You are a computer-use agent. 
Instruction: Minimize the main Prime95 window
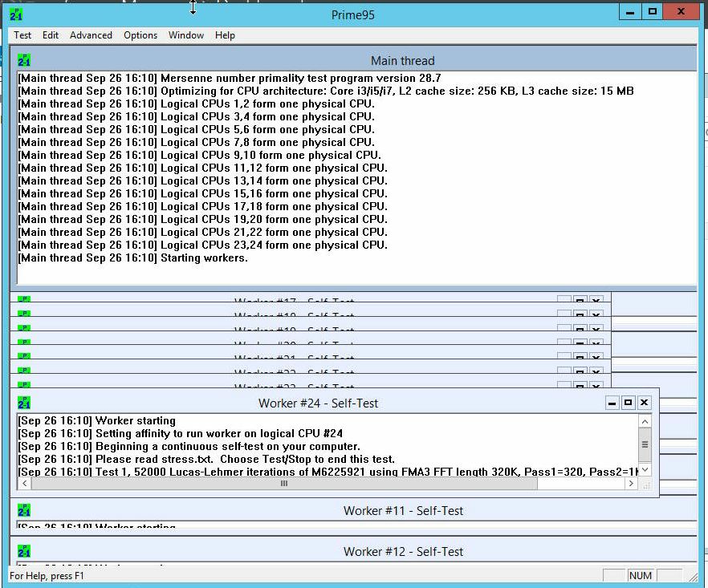(x=630, y=12)
